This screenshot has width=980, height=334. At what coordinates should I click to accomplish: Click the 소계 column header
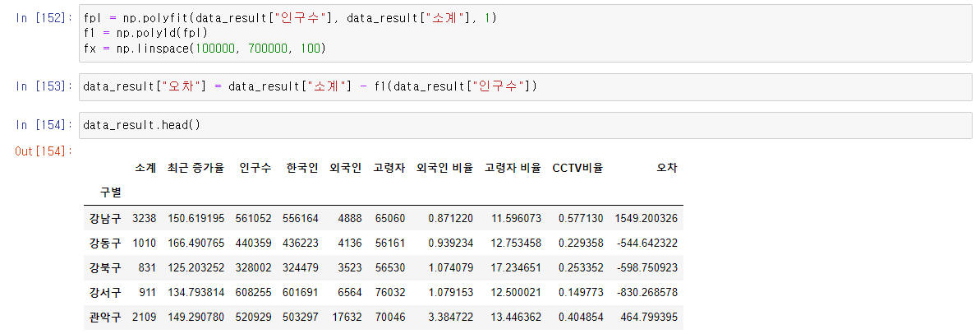click(x=145, y=169)
